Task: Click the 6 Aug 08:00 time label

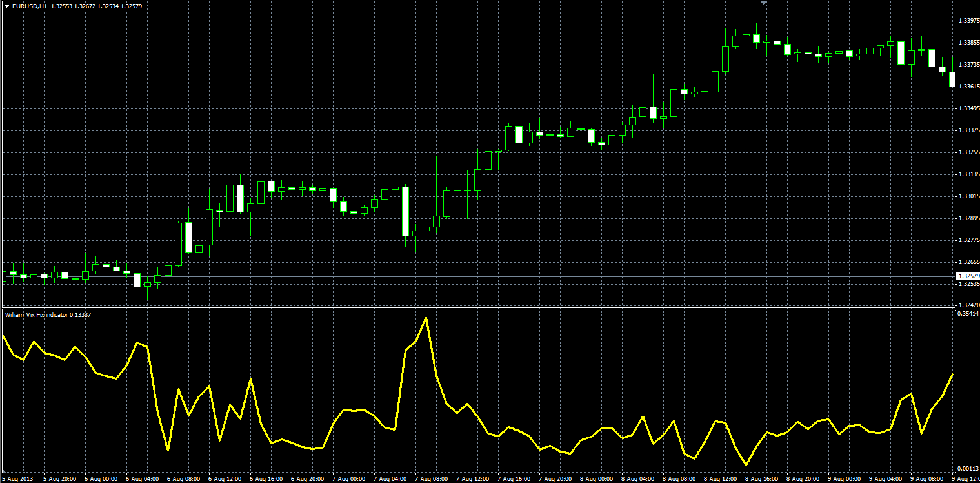Action: click(183, 479)
